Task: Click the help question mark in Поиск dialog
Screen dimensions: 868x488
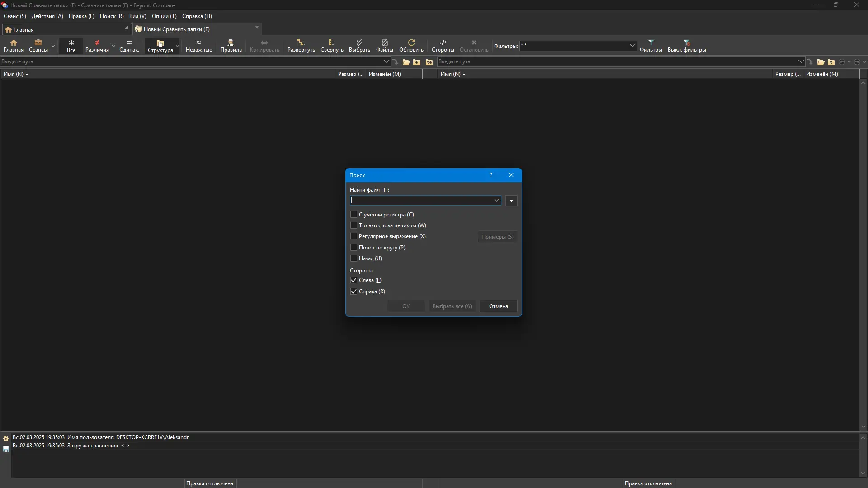Action: coord(491,175)
